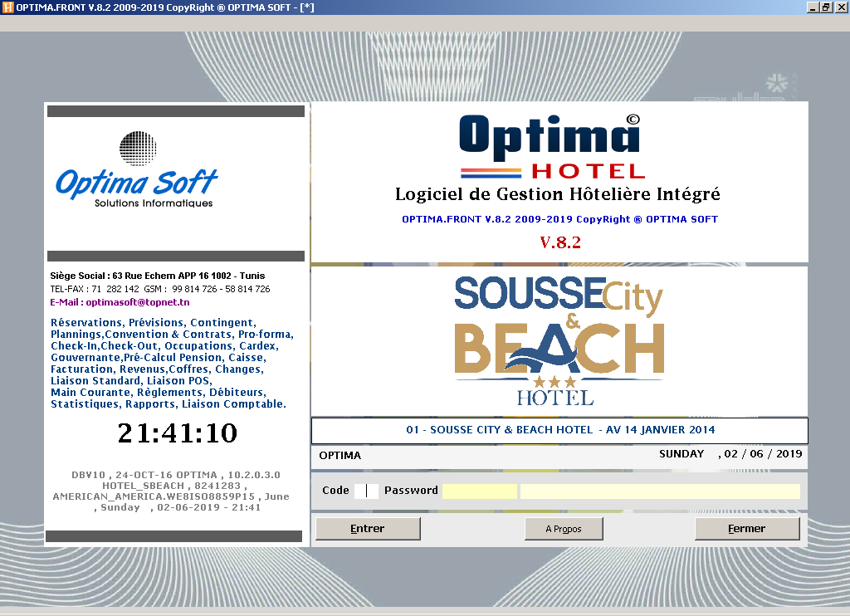The width and height of the screenshot is (850, 616).
Task: Click the Optima Hotel logo
Action: pyautogui.click(x=553, y=147)
